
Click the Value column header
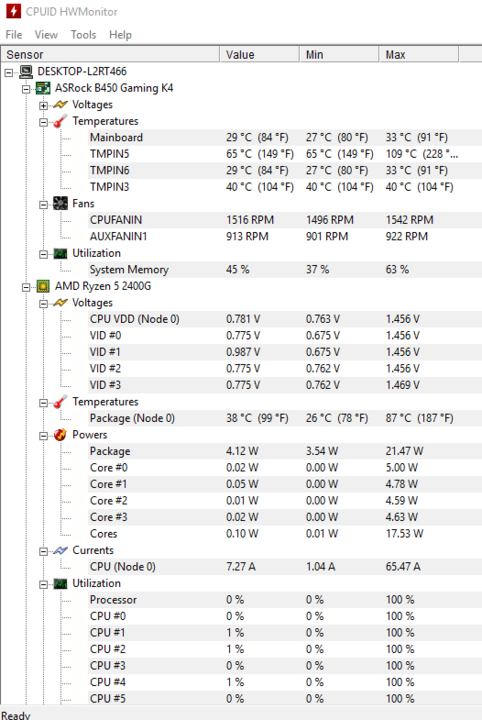pyautogui.click(x=260, y=55)
